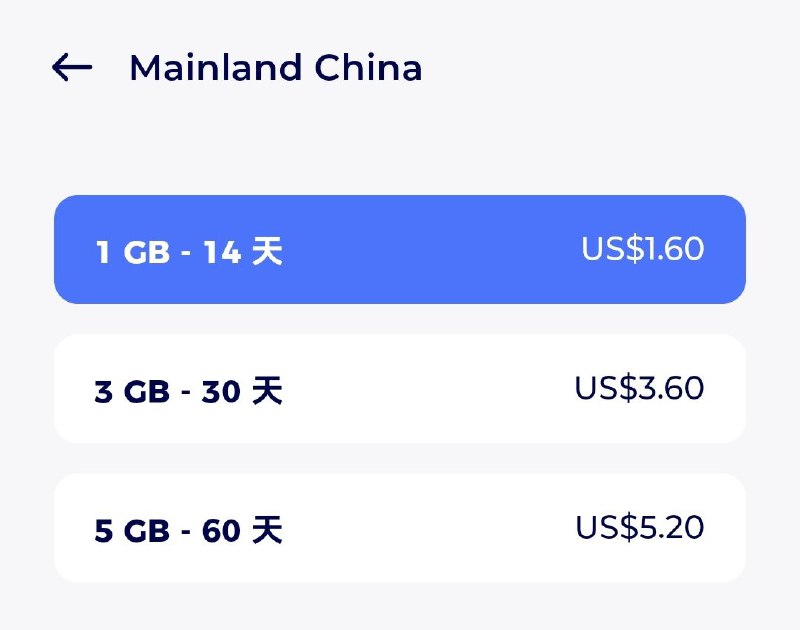800x630 pixels.
Task: Select the bottom plan card
Action: (x=399, y=527)
